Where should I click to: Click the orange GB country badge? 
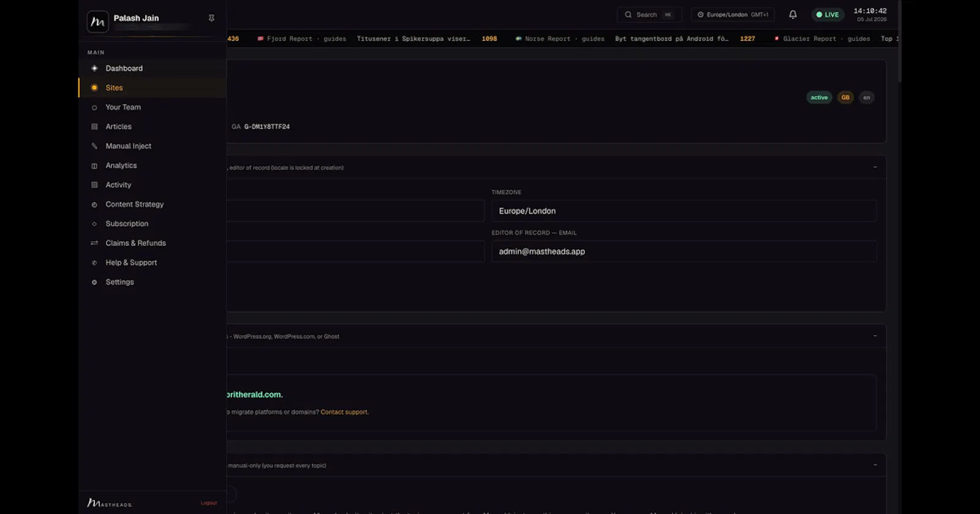click(x=845, y=97)
